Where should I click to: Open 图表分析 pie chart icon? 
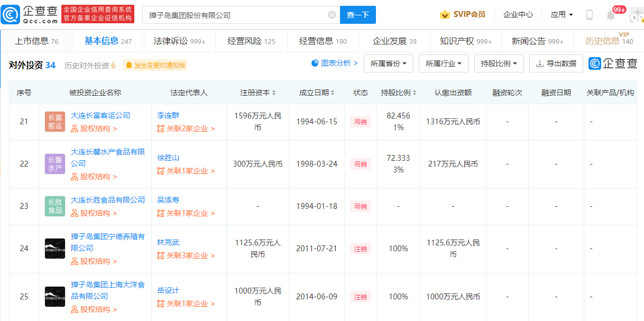click(x=315, y=63)
